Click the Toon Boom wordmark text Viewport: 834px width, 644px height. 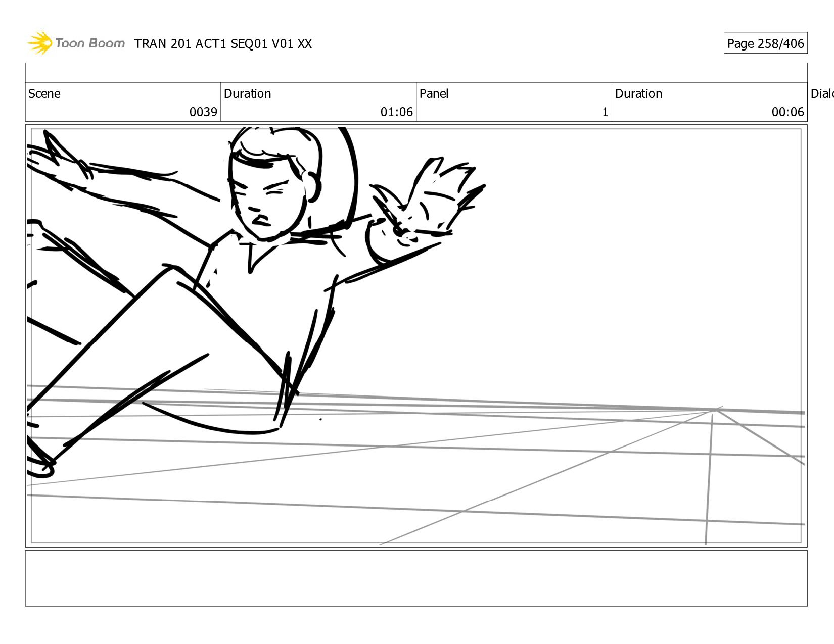click(x=90, y=43)
